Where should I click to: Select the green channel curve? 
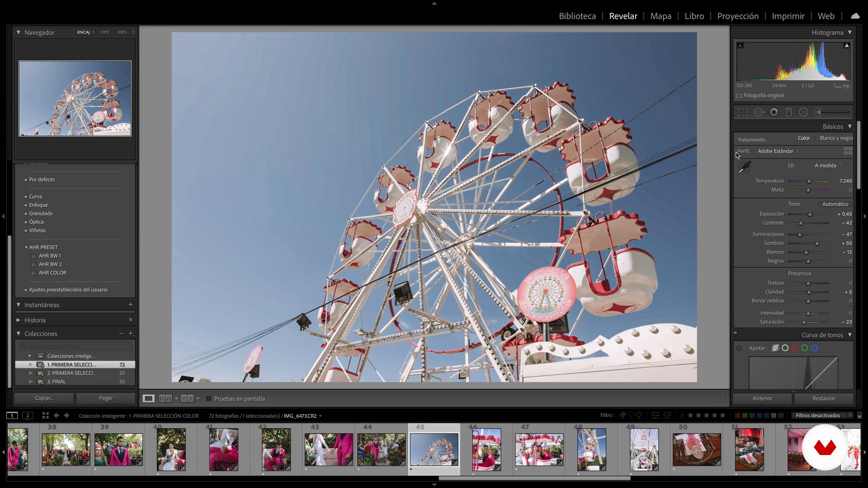pyautogui.click(x=805, y=348)
